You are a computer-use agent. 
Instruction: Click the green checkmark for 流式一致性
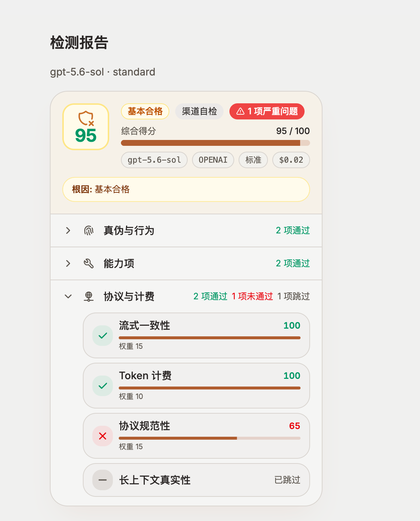click(x=103, y=336)
